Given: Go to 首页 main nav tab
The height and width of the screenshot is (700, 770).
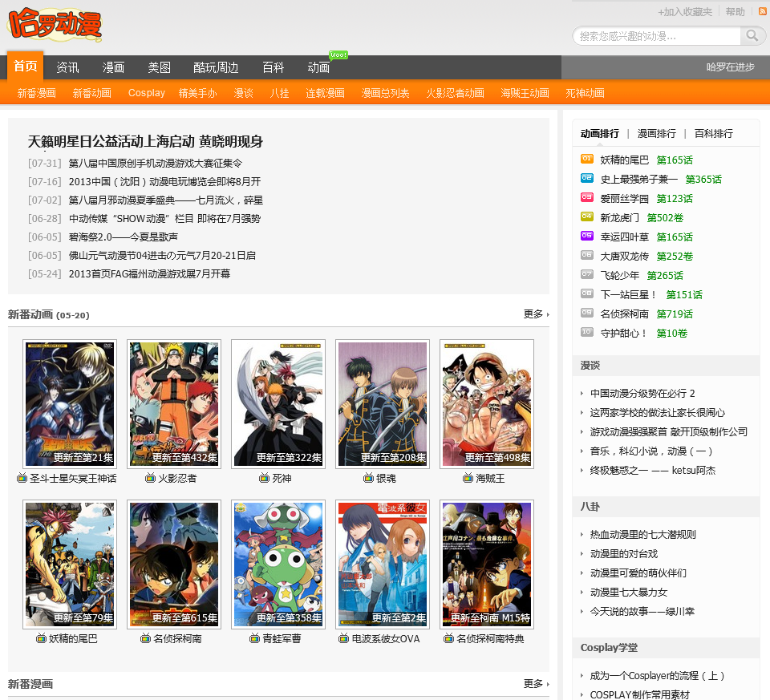Looking at the screenshot, I should click(x=25, y=67).
